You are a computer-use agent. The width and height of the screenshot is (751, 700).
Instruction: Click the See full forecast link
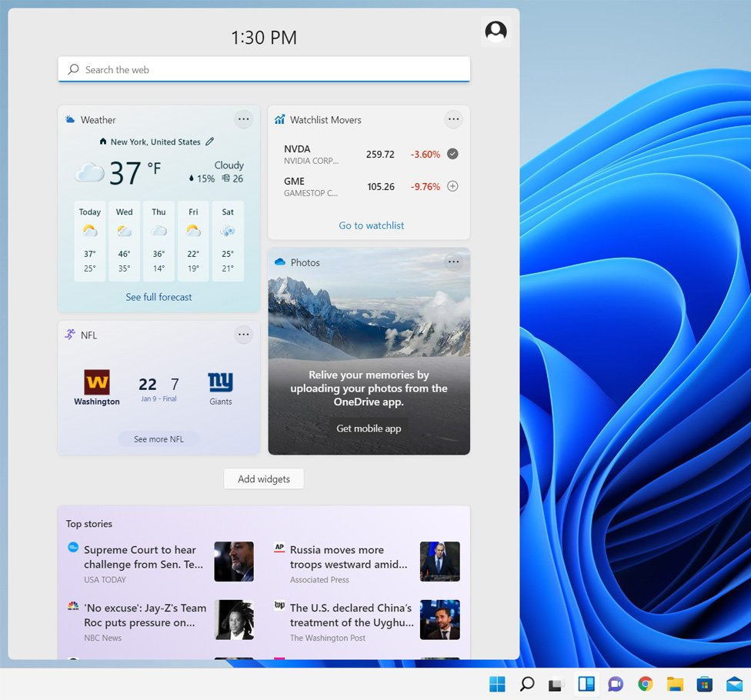coord(159,297)
